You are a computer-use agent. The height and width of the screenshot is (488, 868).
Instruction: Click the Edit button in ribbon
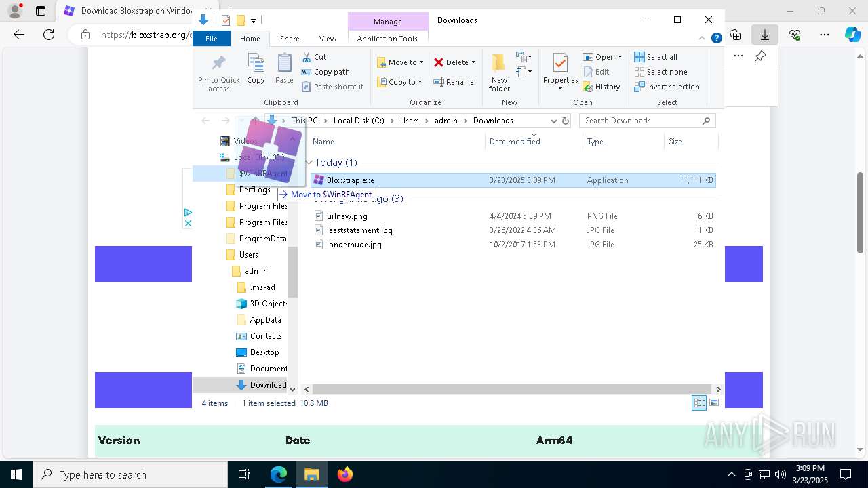[596, 72]
